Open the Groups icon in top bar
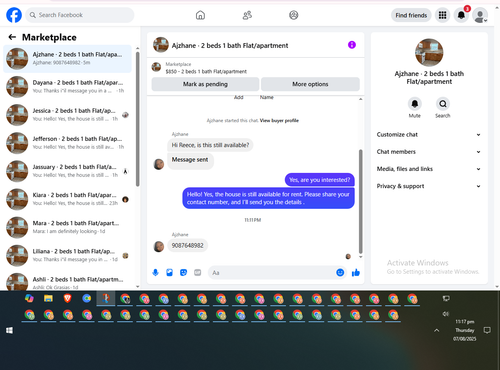 (x=294, y=15)
